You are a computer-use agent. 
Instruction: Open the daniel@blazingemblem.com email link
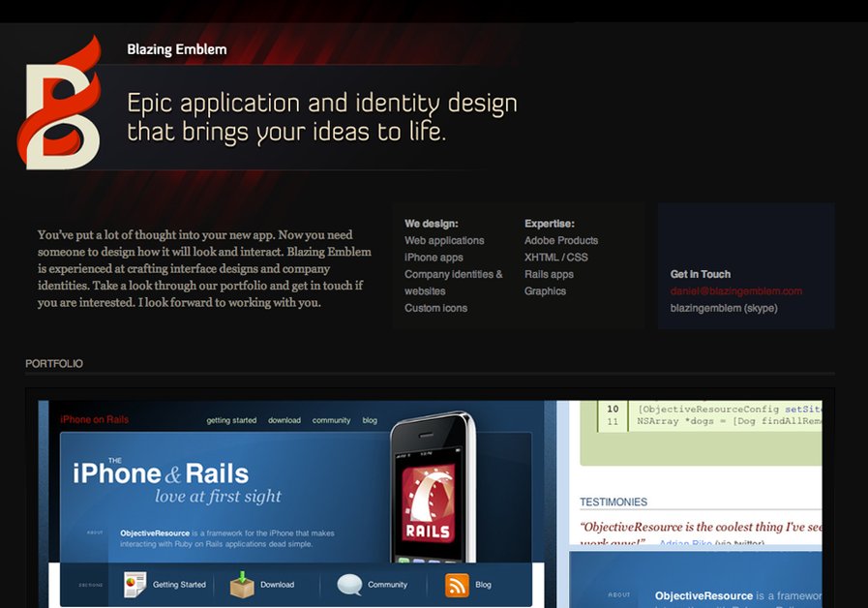click(x=735, y=291)
